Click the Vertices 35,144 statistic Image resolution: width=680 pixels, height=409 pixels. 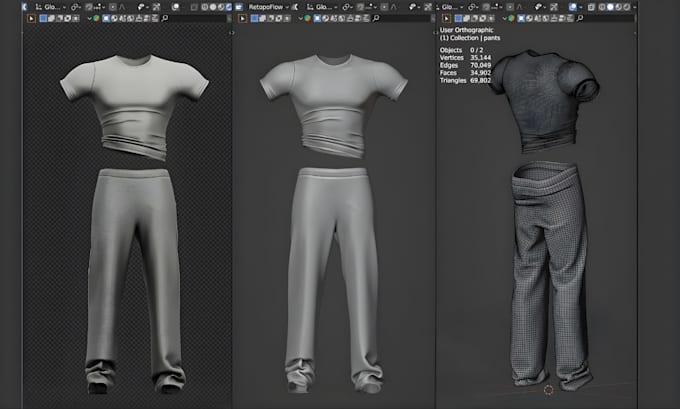465,58
